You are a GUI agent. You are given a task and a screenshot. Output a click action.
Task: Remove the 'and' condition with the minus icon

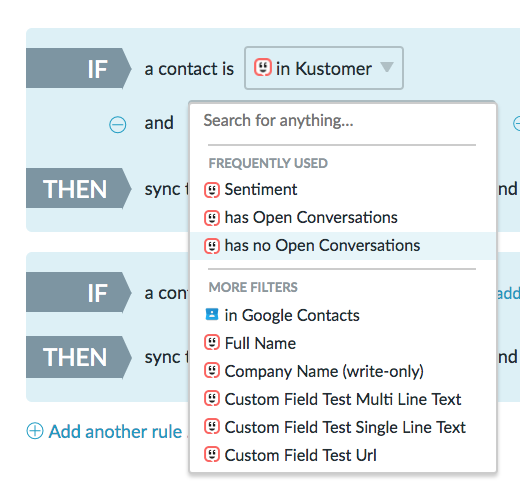(118, 125)
